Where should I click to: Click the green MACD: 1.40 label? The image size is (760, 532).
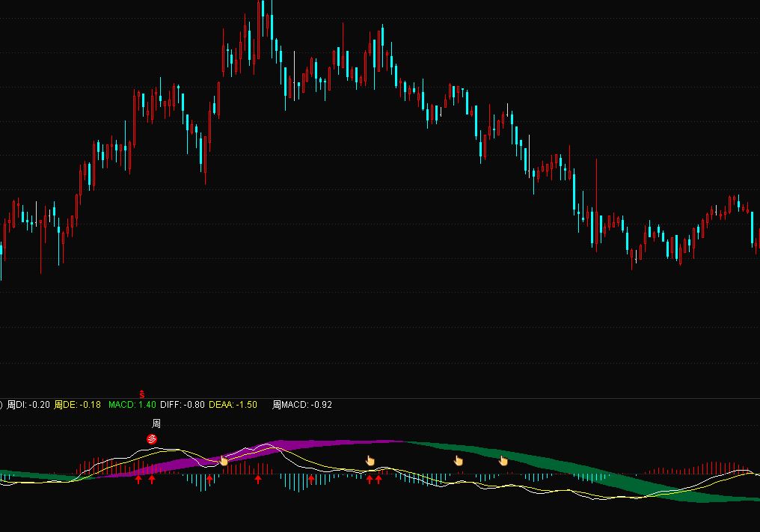point(132,405)
